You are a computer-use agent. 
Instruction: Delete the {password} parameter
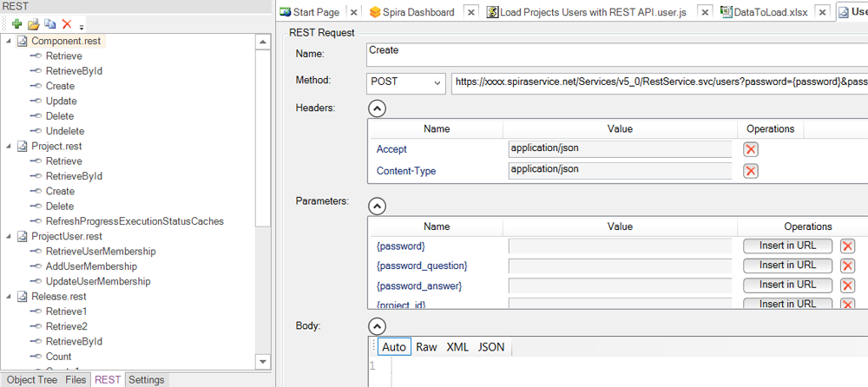[847, 246]
